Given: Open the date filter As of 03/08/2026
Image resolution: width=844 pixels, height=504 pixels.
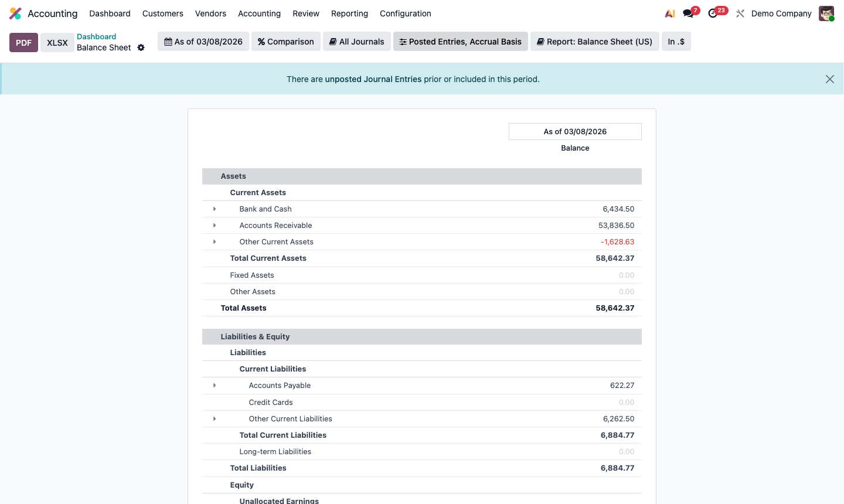Looking at the screenshot, I should [x=203, y=42].
